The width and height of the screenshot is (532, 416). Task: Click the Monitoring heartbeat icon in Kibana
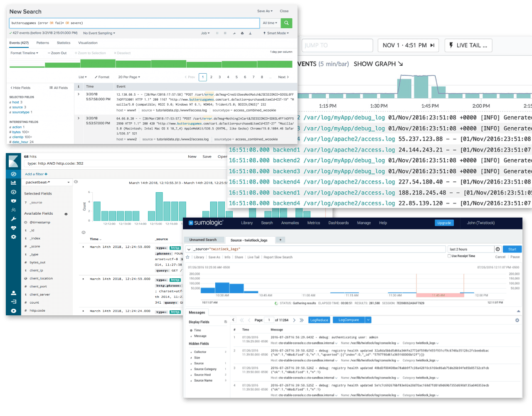tap(13, 227)
